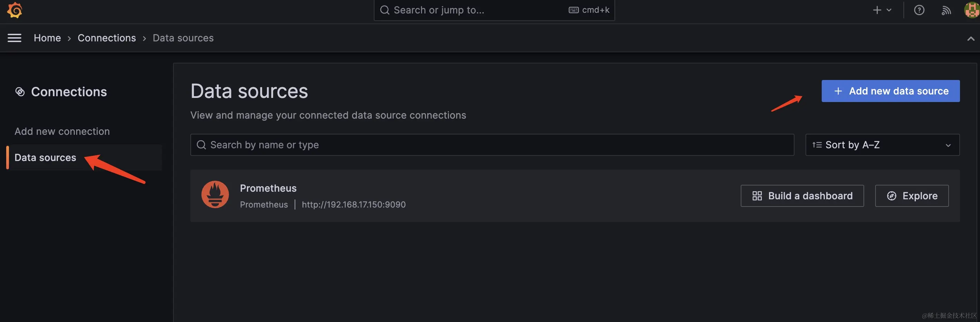Open the user profile avatar

coord(971,10)
